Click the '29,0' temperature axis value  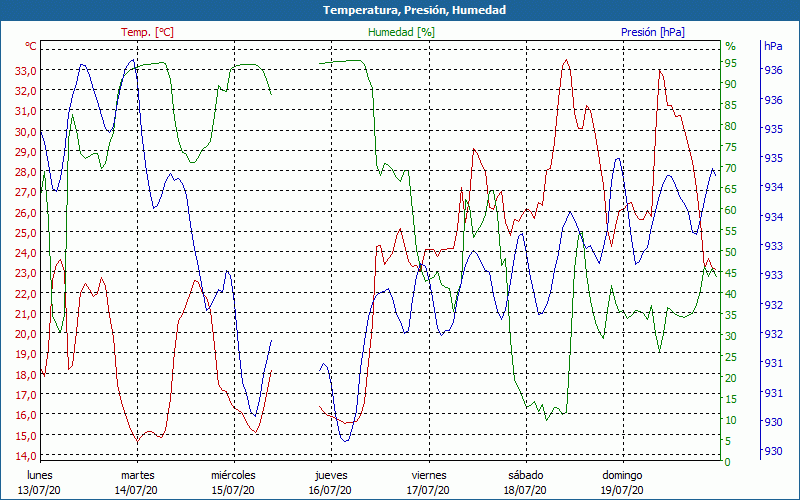[25, 152]
